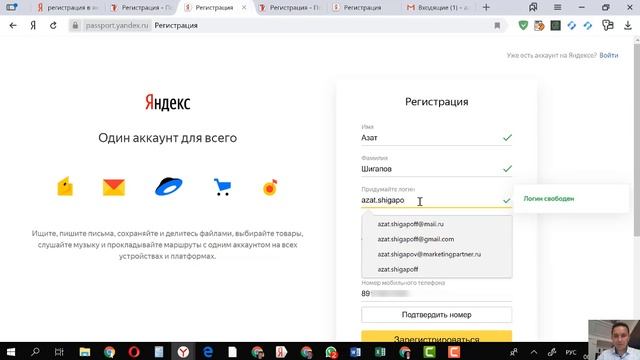Click the blue Yandex Disk saucer icon

(169, 187)
